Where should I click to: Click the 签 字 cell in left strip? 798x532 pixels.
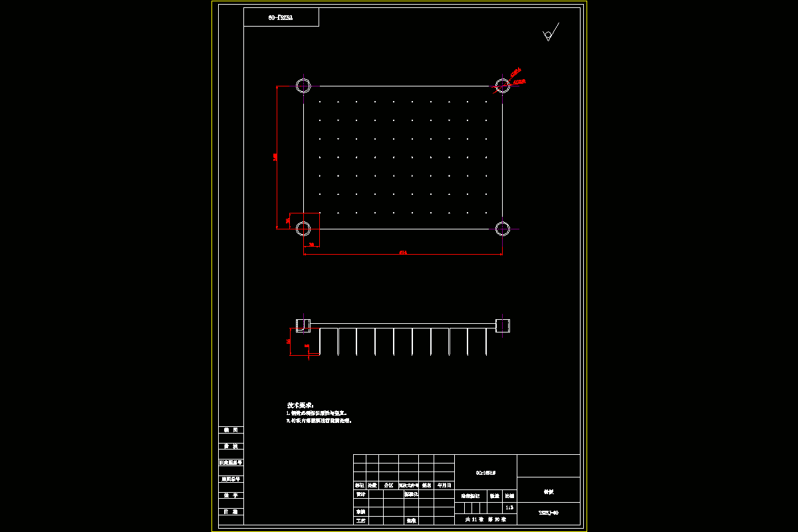click(x=231, y=495)
